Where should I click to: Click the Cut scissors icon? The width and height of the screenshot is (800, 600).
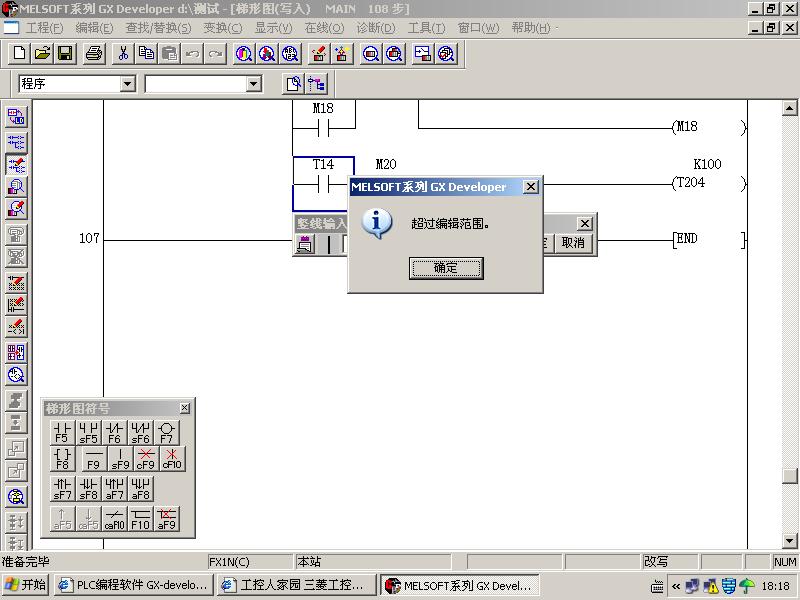tap(123, 53)
